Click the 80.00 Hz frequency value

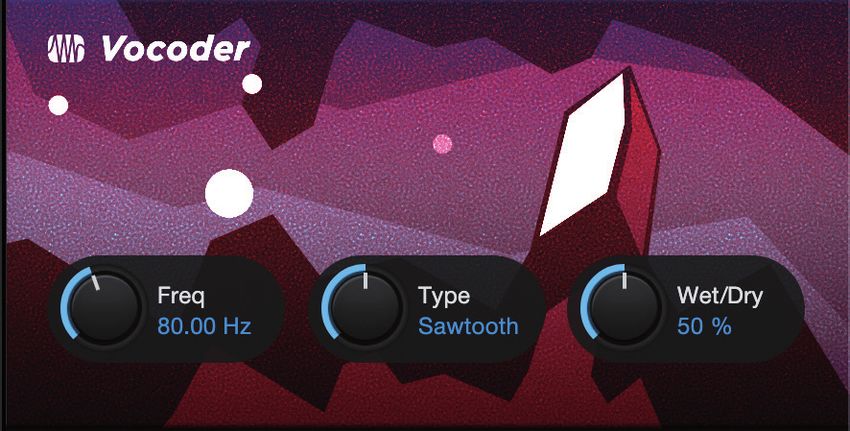(204, 327)
